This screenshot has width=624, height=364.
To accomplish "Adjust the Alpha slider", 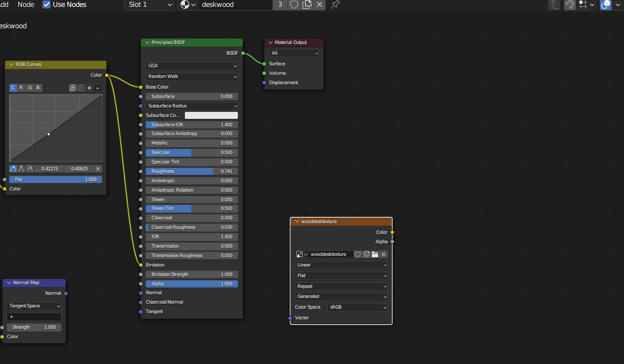I will [192, 284].
